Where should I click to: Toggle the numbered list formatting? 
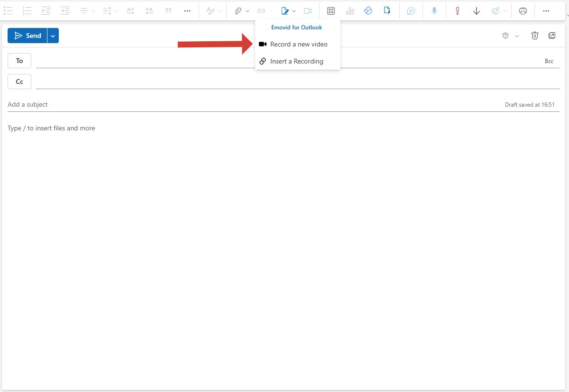click(27, 11)
